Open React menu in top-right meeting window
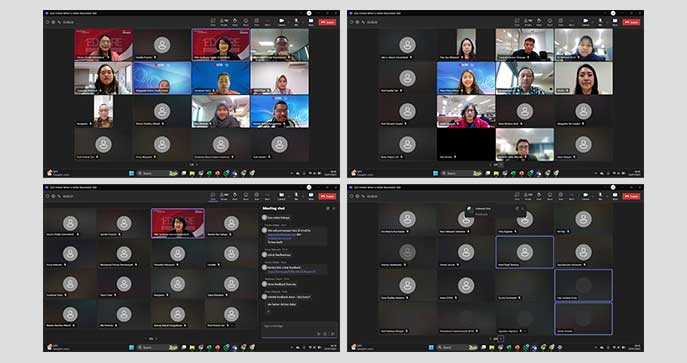This screenshot has height=363, width=687. (550, 22)
